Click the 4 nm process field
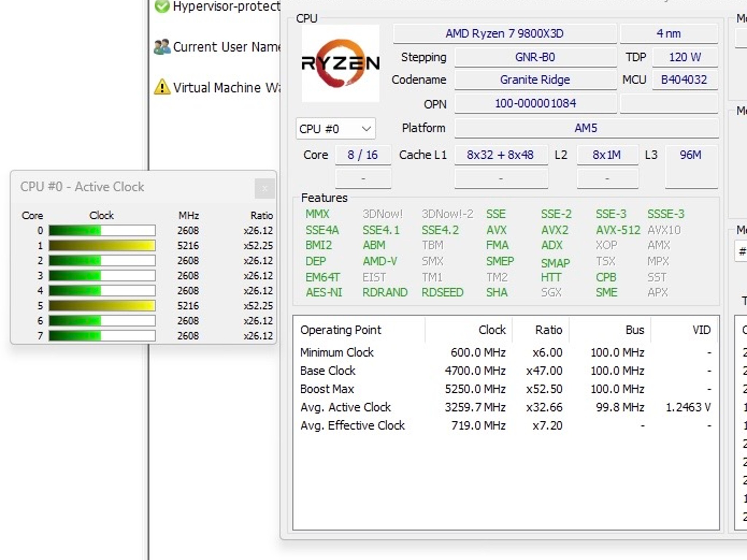The image size is (747, 560). [669, 34]
